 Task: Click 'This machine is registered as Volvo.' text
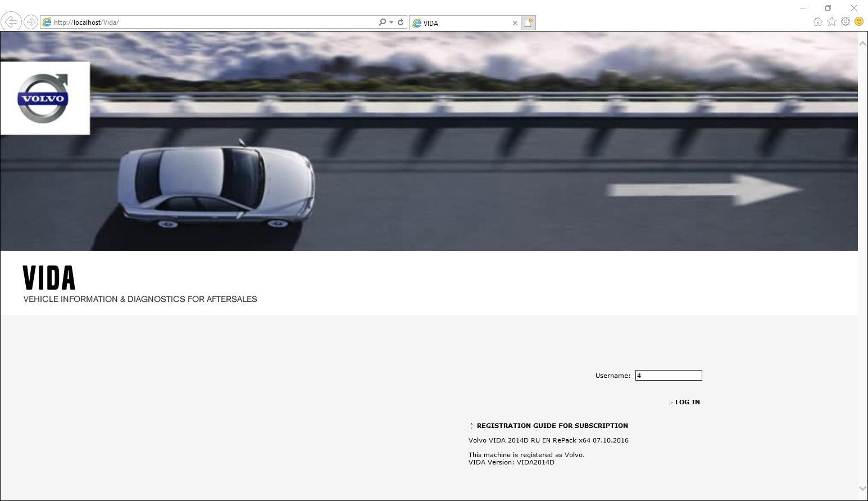pos(526,455)
